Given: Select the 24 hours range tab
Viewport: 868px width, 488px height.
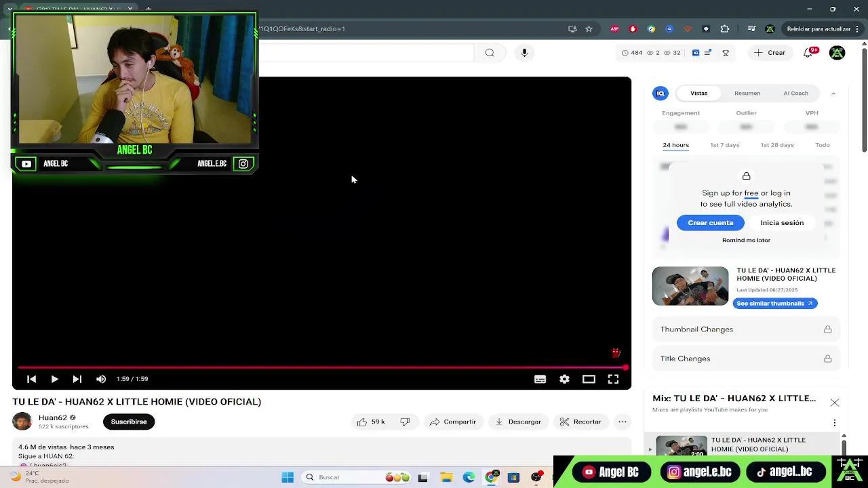Looking at the screenshot, I should (x=675, y=145).
